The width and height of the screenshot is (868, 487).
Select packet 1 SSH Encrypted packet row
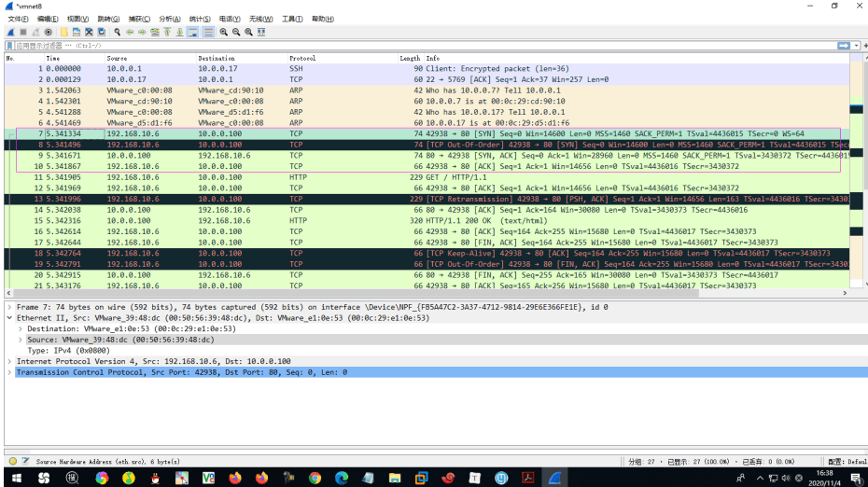coord(427,69)
